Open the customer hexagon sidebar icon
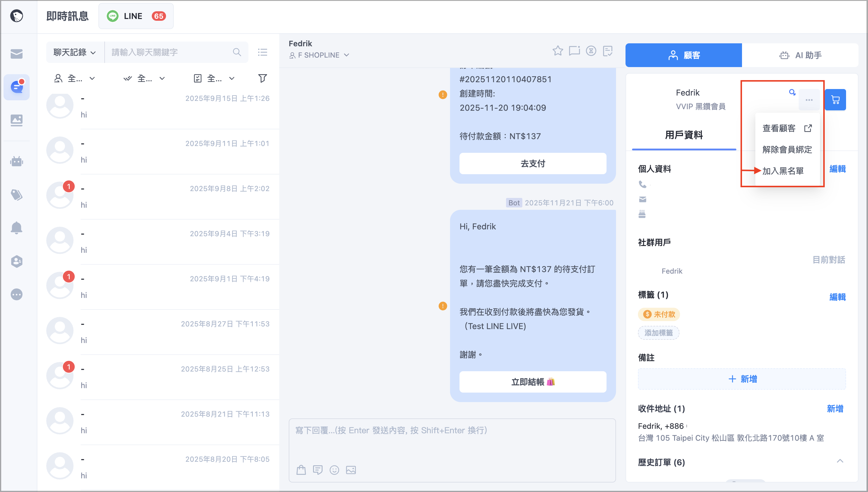Image resolution: width=868 pixels, height=492 pixels. point(16,261)
